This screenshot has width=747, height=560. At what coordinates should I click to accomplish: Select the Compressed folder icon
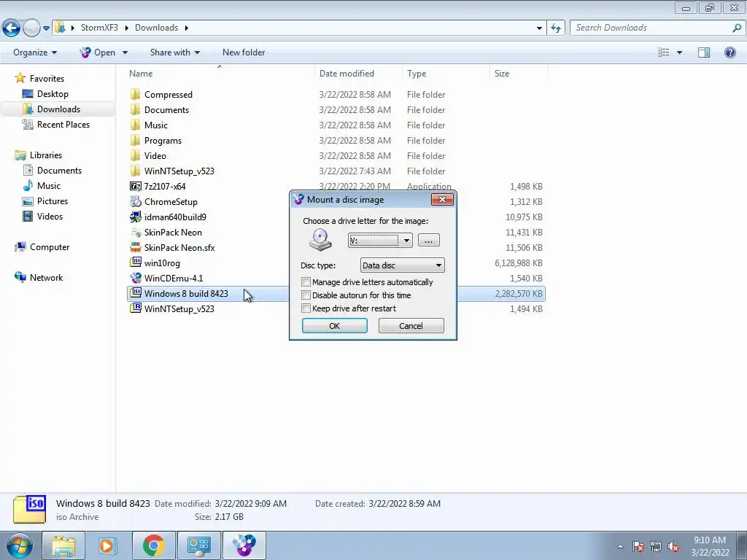pyautogui.click(x=135, y=94)
